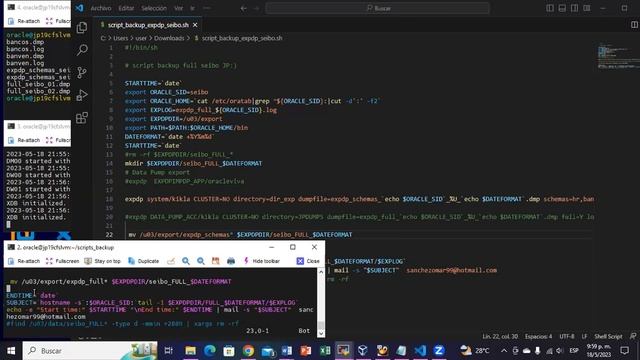Click the split editor icon

pyautogui.click(x=634, y=25)
